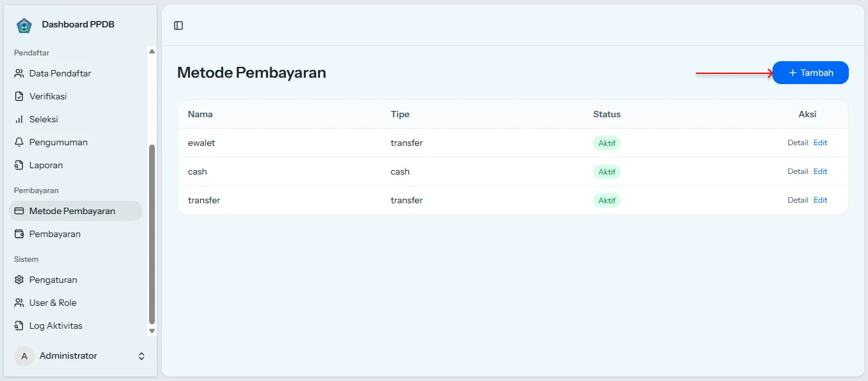868x381 pixels.
Task: Click the Status column header
Action: tap(607, 115)
